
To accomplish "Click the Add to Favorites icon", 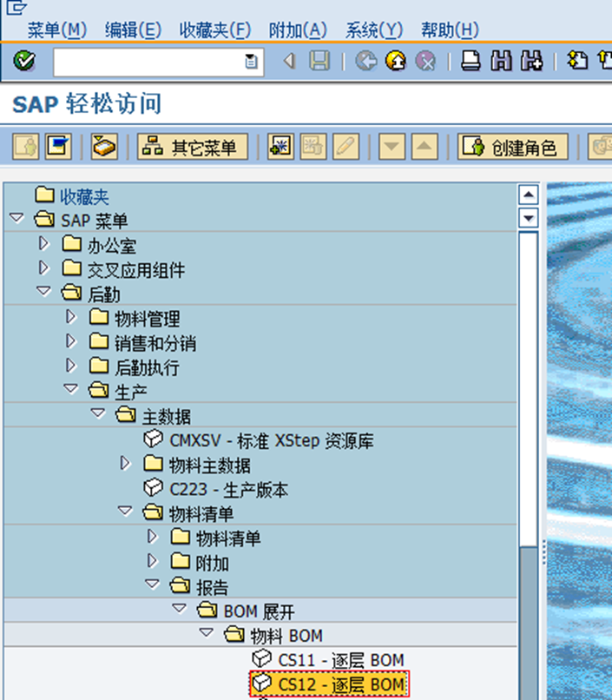I will [x=280, y=147].
